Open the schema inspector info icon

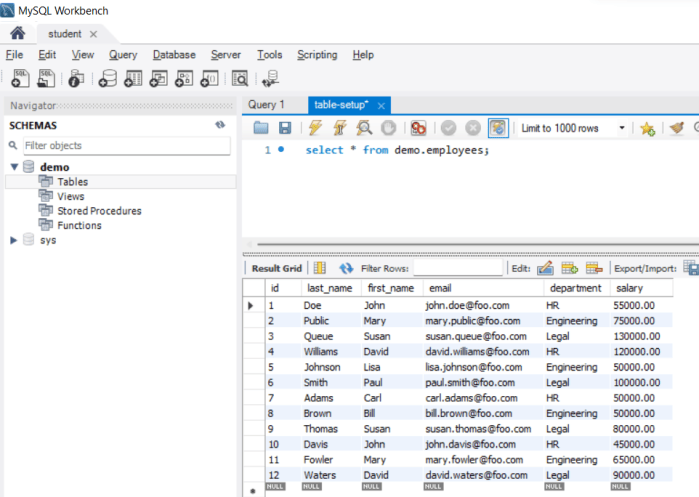point(76,78)
